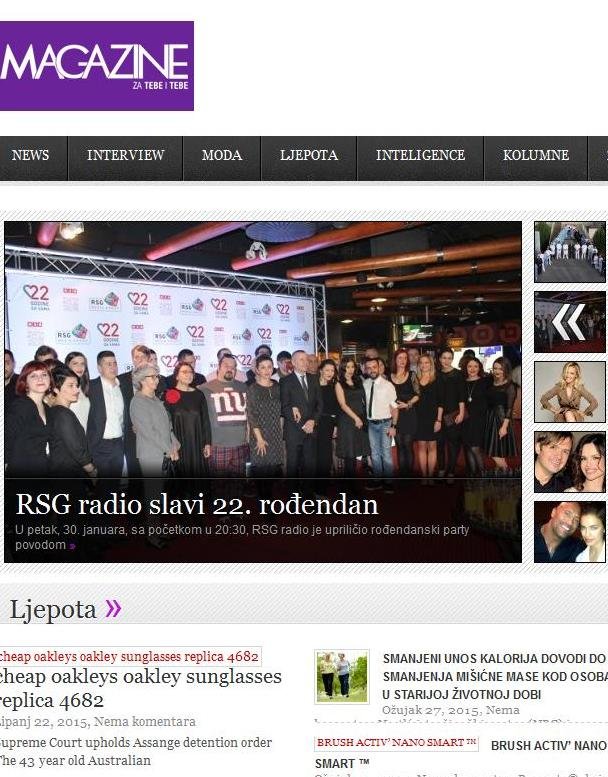The image size is (608, 777).
Task: Select slider caption 'U petak, 30. januara'
Action: coord(70,530)
